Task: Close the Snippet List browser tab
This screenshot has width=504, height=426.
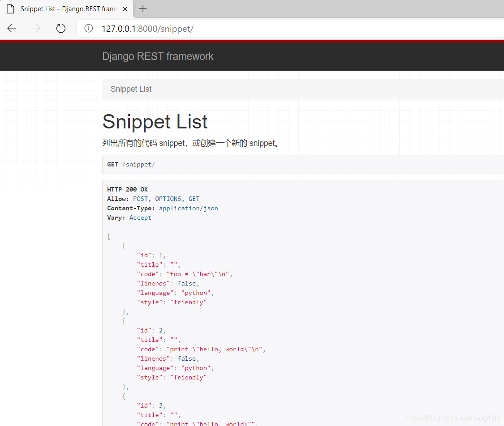Action: coord(125,9)
